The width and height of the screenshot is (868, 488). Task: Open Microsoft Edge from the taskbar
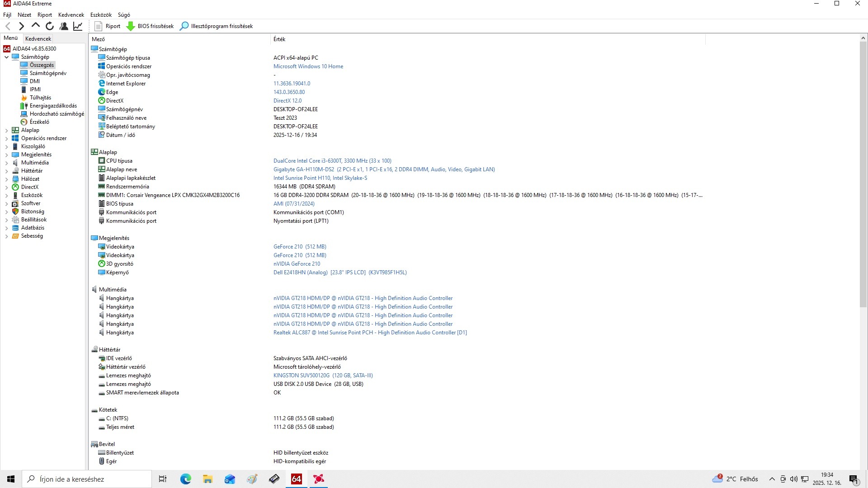(185, 479)
